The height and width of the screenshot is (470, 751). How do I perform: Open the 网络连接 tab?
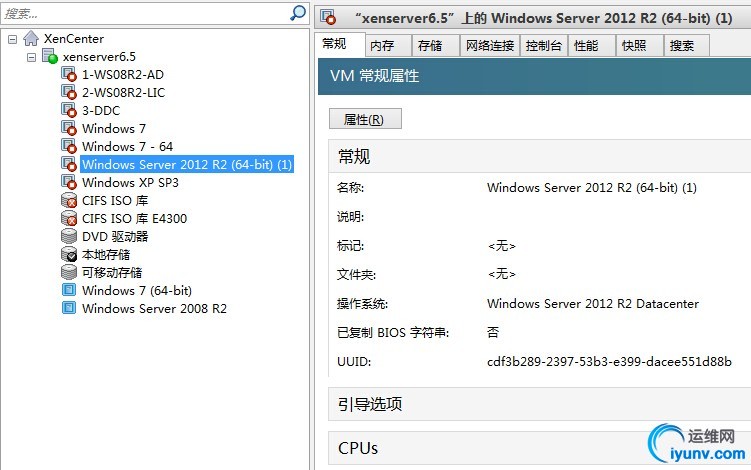[489, 46]
